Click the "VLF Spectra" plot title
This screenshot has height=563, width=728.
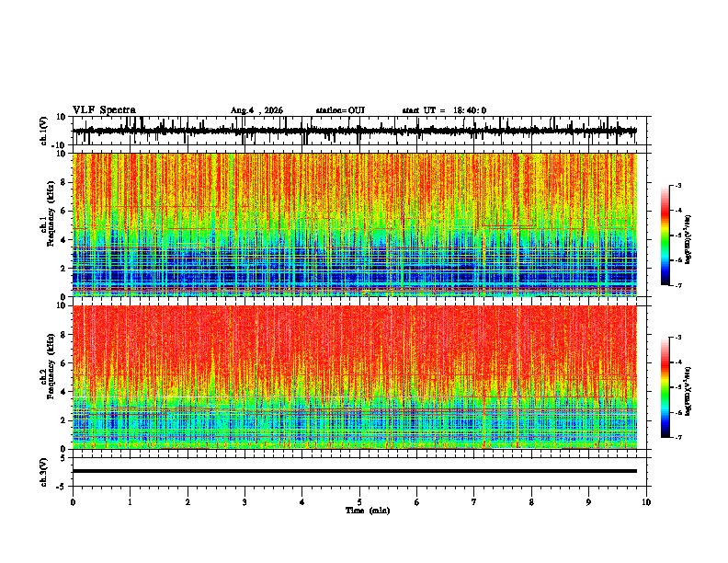(x=104, y=110)
